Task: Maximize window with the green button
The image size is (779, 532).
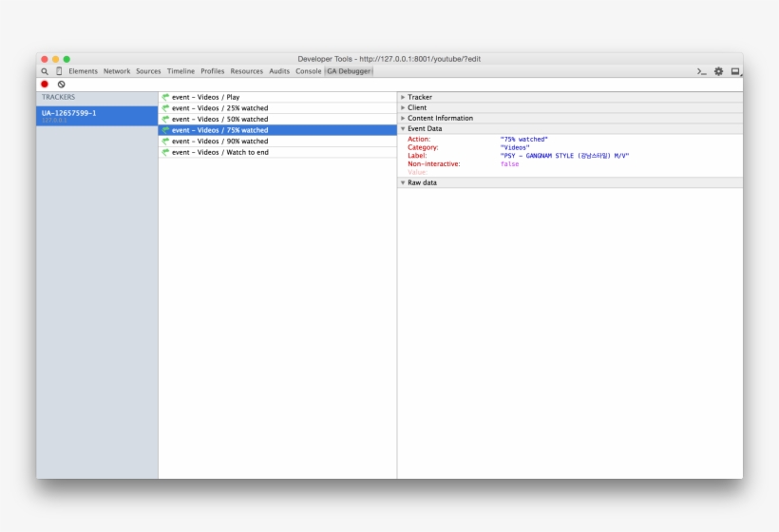Action: (x=66, y=59)
